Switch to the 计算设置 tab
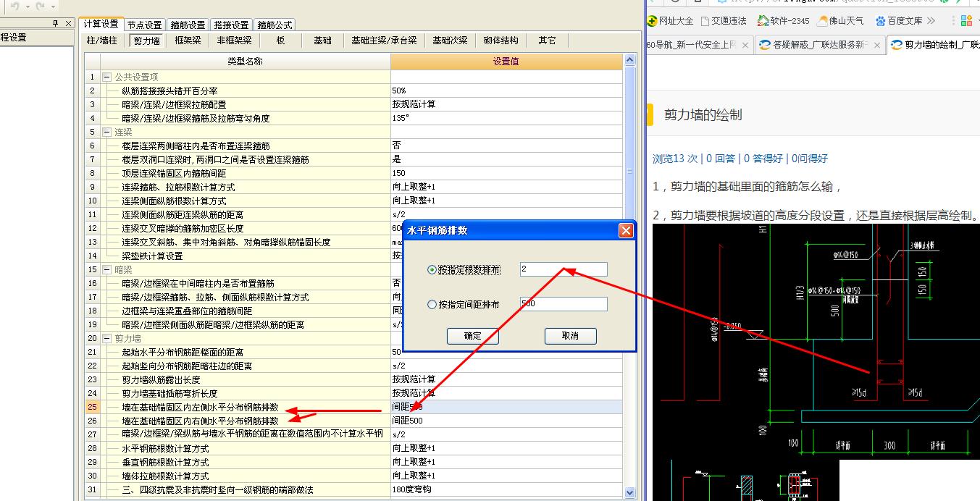 pyautogui.click(x=100, y=25)
